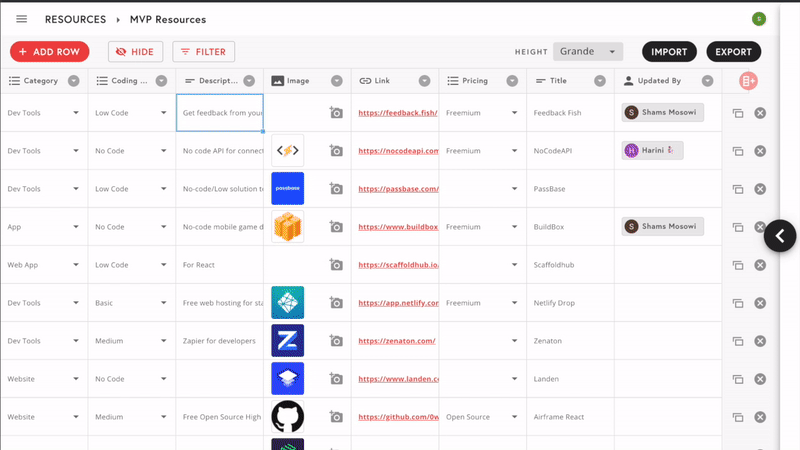
Task: Upload image for PassBase row
Action: [336, 189]
